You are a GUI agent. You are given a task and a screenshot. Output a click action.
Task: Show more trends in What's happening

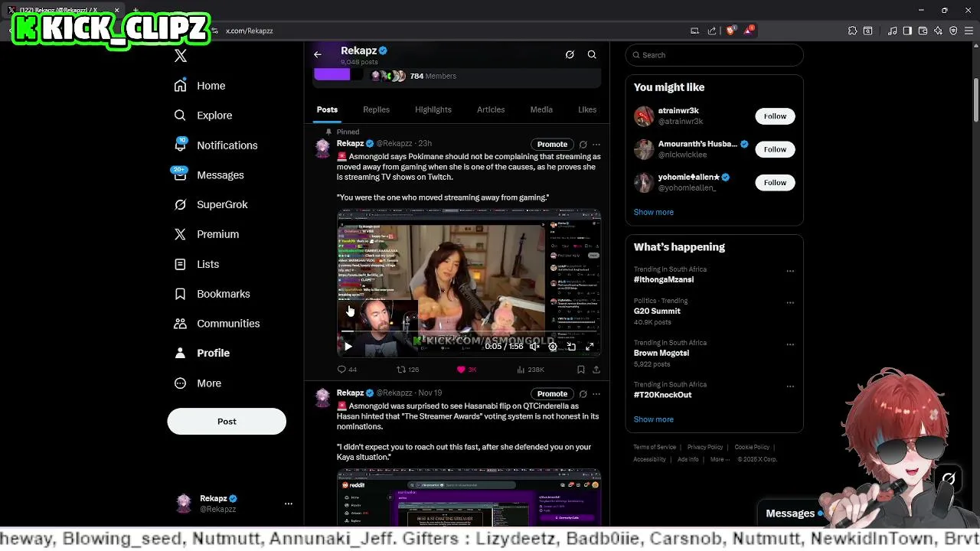point(654,419)
